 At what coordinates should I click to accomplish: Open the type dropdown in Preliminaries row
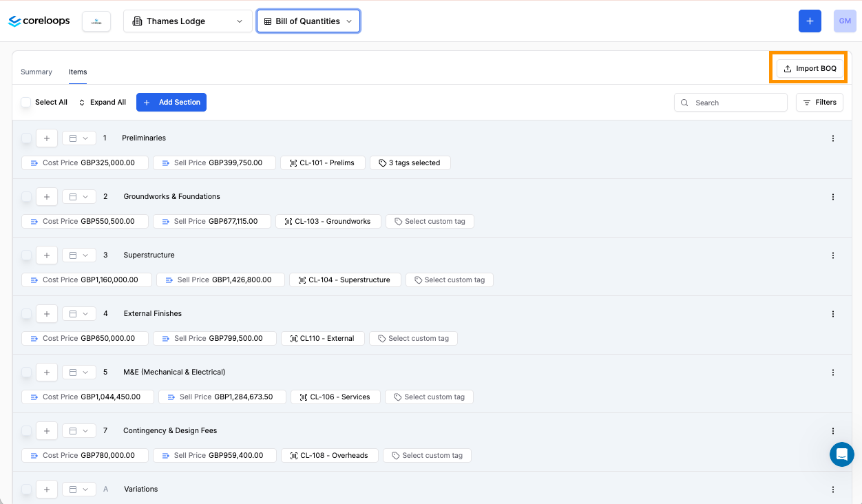[78, 138]
